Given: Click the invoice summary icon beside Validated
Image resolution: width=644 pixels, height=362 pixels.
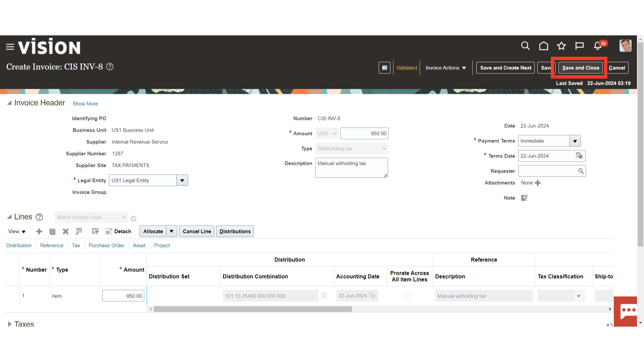Looking at the screenshot, I should (384, 68).
